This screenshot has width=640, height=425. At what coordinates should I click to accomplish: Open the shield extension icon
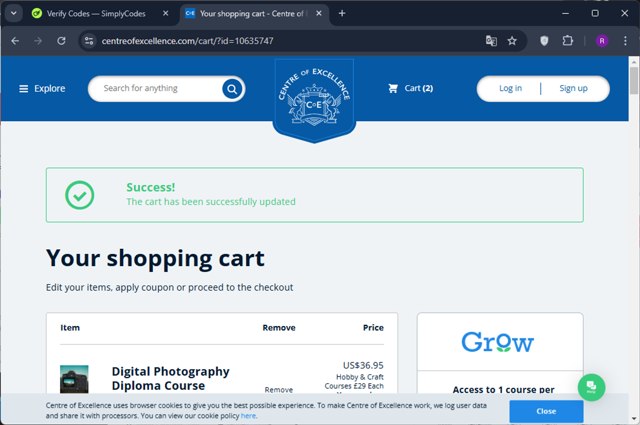pyautogui.click(x=544, y=41)
